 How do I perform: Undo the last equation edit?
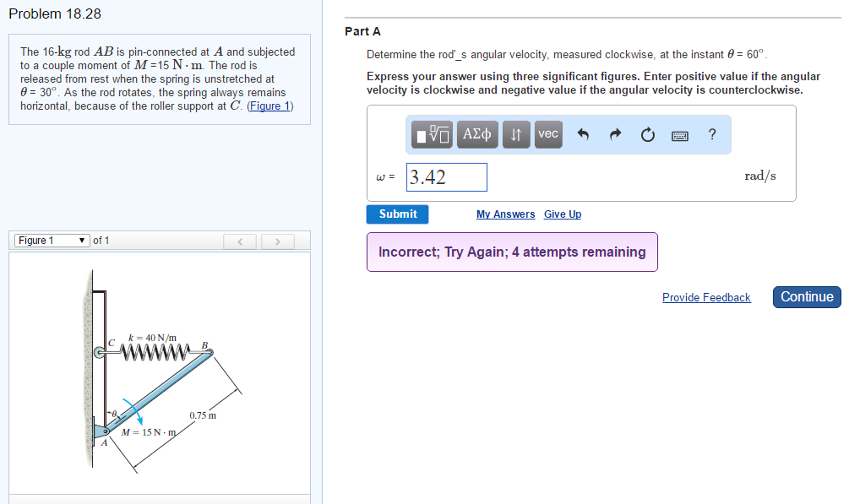(x=583, y=134)
